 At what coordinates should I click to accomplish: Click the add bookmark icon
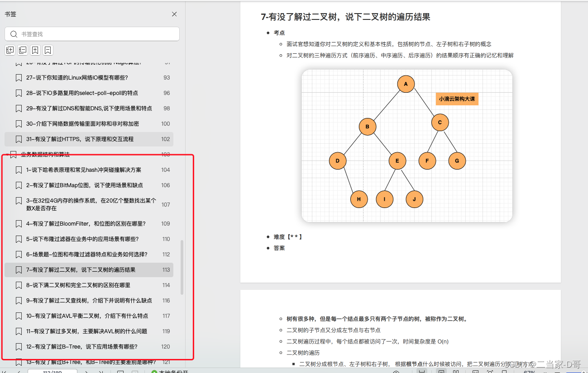[x=35, y=50]
